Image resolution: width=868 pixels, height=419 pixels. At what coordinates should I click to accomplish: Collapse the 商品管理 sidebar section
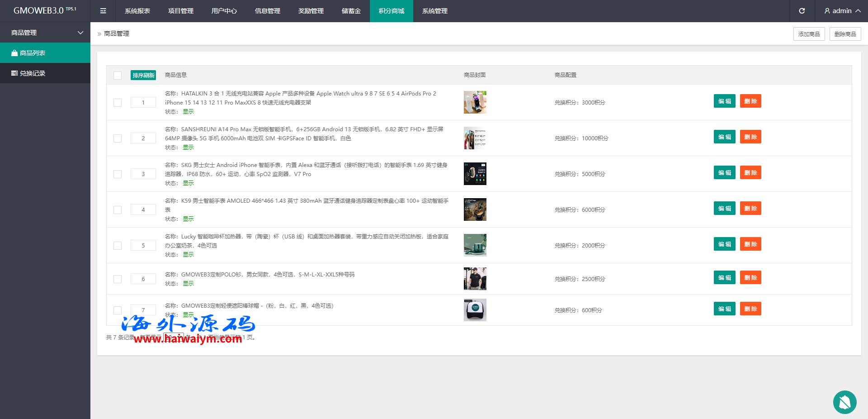80,33
